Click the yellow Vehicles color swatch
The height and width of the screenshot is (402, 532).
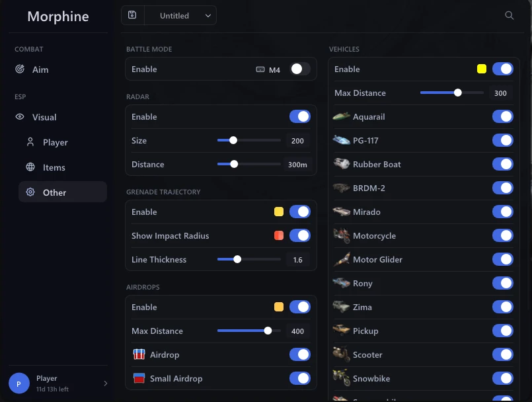point(482,69)
